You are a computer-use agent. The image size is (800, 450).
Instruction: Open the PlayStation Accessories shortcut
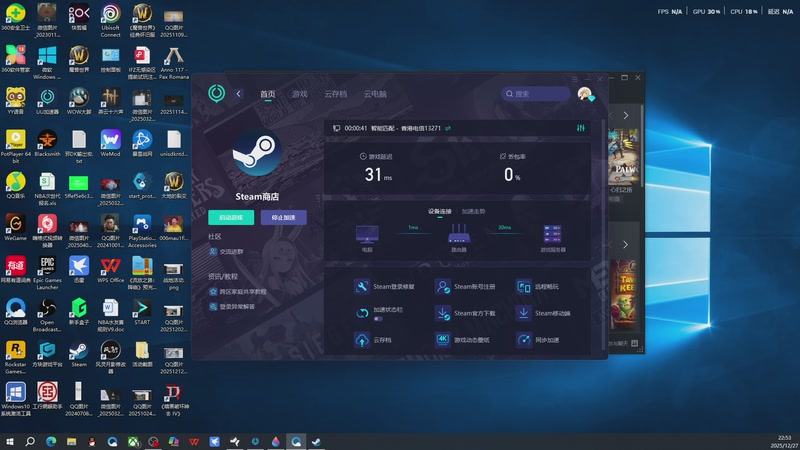[142, 231]
